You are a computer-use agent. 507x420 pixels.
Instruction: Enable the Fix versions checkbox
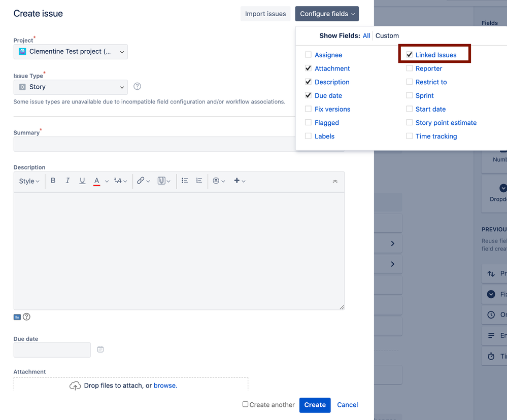click(x=308, y=109)
